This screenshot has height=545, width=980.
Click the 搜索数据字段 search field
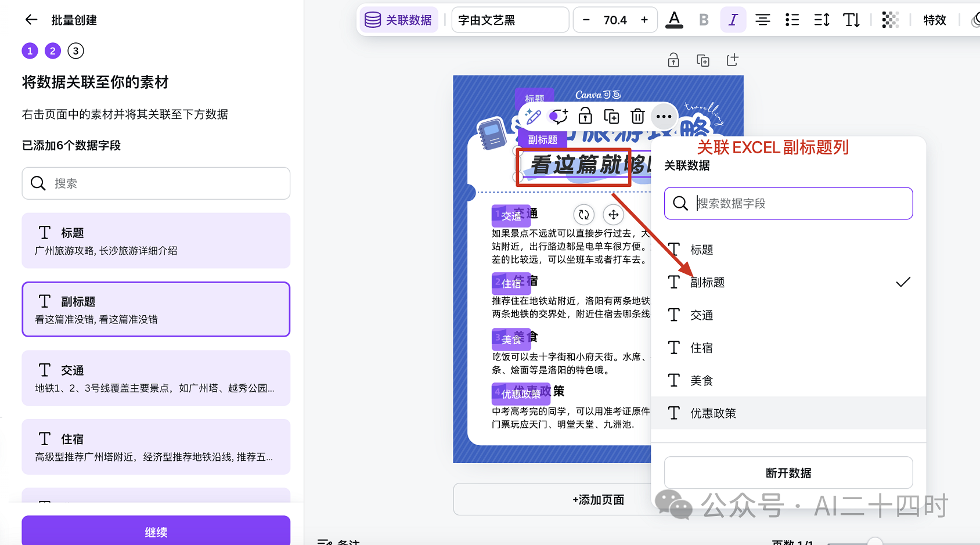(x=798, y=203)
